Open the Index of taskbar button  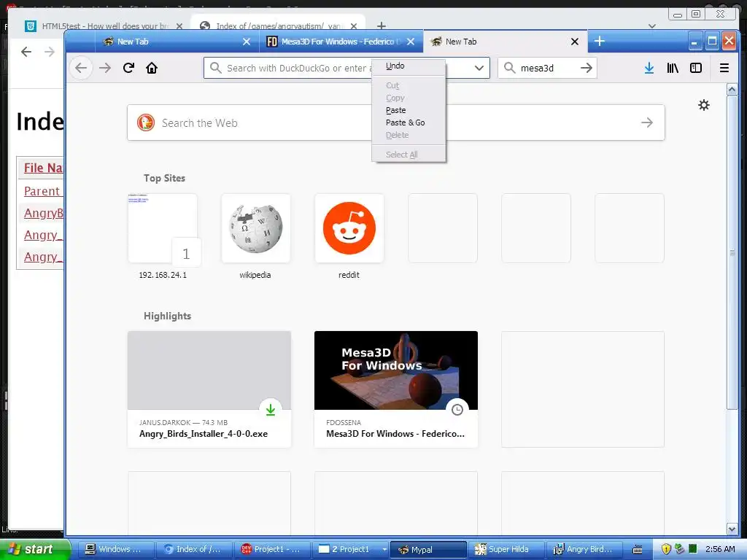tap(194, 549)
